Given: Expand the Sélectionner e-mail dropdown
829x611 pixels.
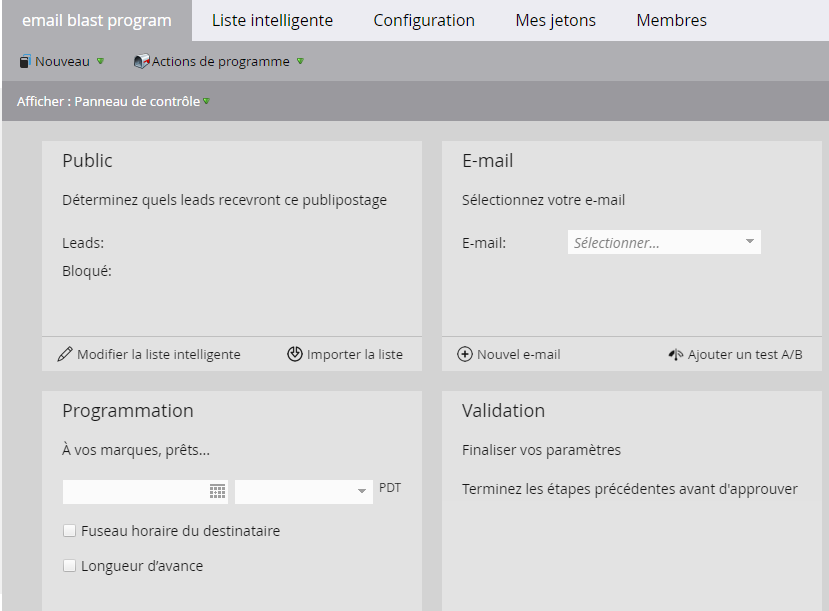Looking at the screenshot, I should 750,242.
